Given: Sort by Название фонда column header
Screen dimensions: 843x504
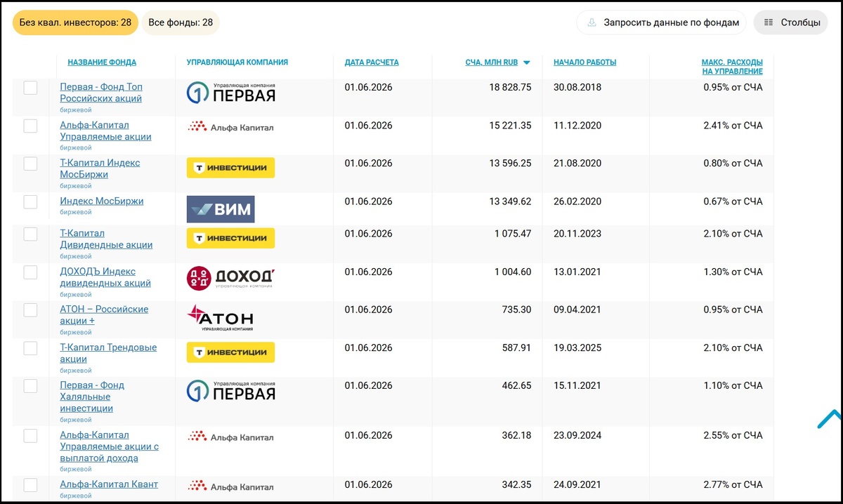Looking at the screenshot, I should (102, 62).
